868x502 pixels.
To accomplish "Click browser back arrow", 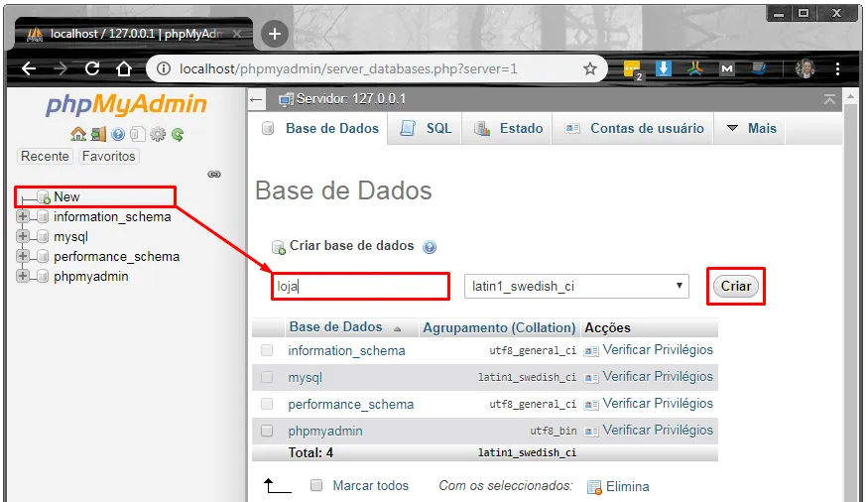I will pyautogui.click(x=29, y=68).
